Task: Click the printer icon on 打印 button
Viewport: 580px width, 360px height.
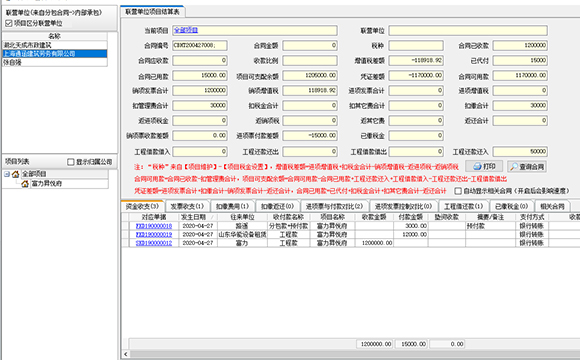Action: pyautogui.click(x=477, y=166)
